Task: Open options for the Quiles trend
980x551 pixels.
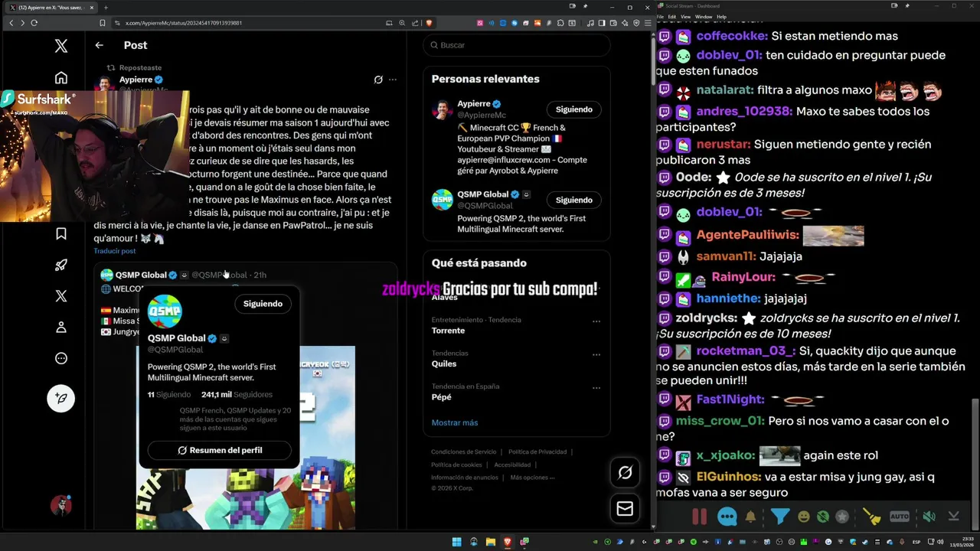Action: (596, 355)
